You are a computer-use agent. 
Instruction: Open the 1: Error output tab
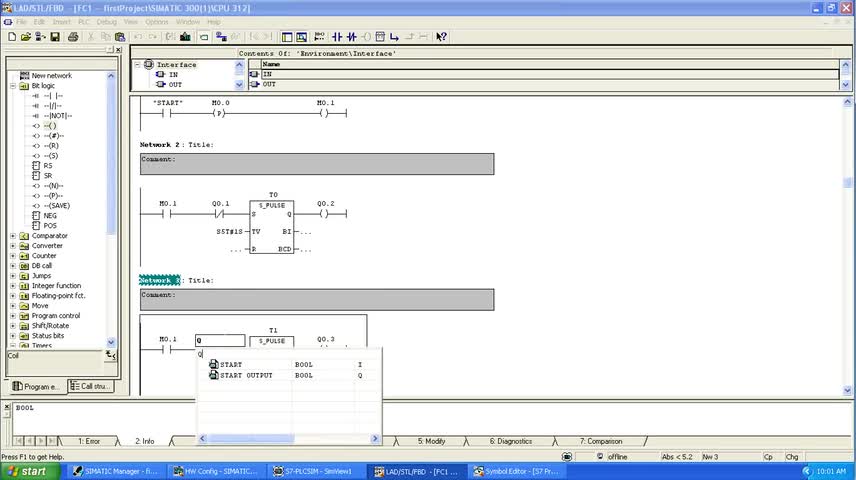(89, 441)
